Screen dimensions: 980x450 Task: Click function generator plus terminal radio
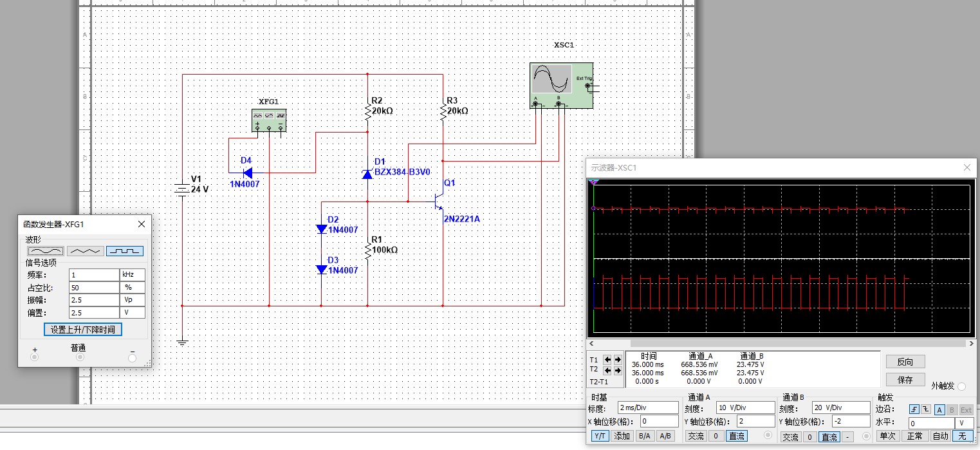(x=34, y=357)
